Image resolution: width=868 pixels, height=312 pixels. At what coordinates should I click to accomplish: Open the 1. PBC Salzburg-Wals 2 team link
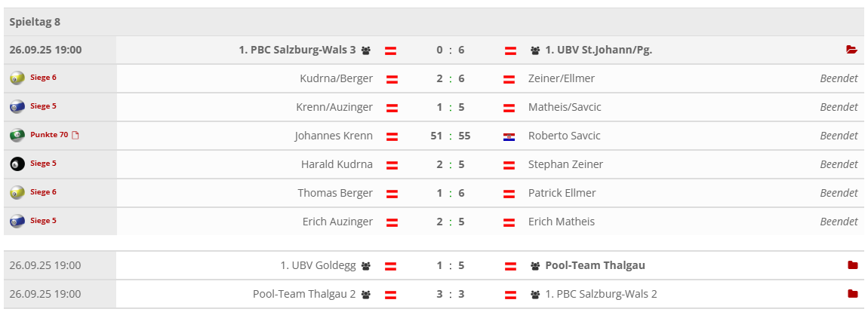coord(601,294)
